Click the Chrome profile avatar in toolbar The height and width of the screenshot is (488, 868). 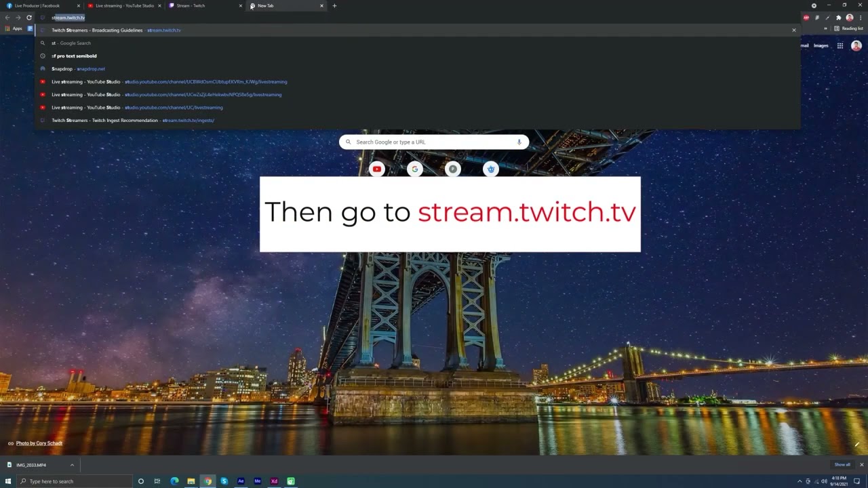point(850,18)
